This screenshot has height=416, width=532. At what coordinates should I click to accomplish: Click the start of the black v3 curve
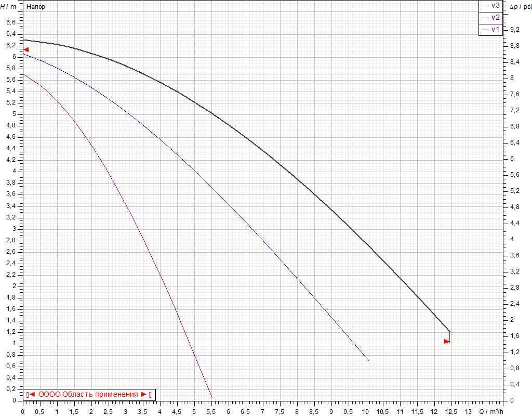23,40
